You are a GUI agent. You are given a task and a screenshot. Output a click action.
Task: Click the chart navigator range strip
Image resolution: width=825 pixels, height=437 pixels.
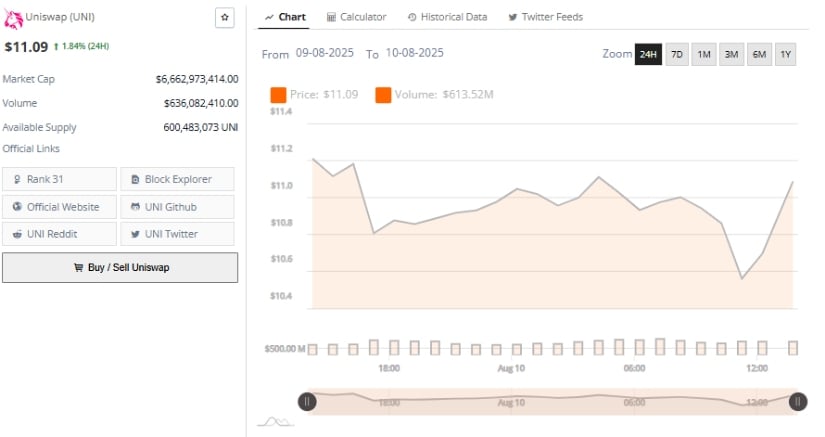click(x=552, y=402)
